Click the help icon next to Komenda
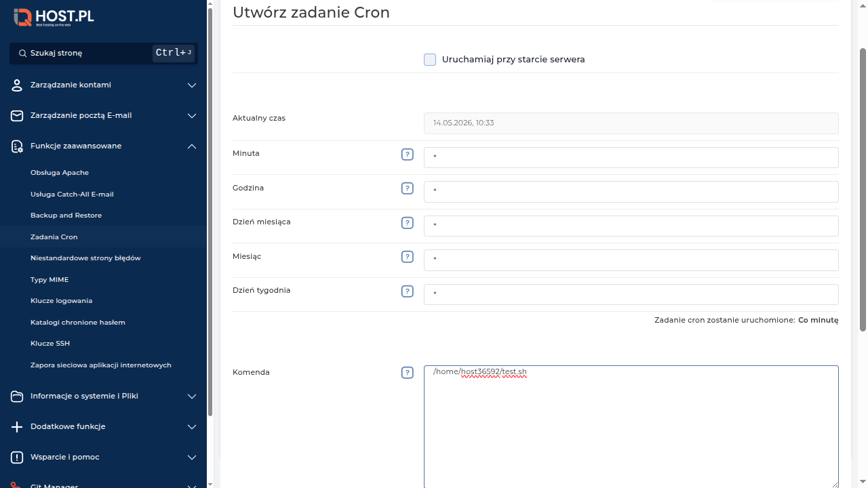The width and height of the screenshot is (868, 488). pos(408,373)
